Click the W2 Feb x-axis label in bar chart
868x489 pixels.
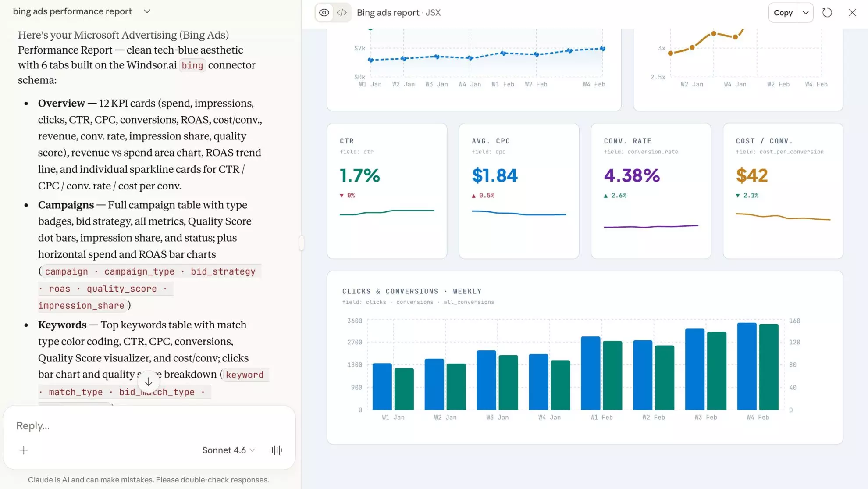pos(653,418)
